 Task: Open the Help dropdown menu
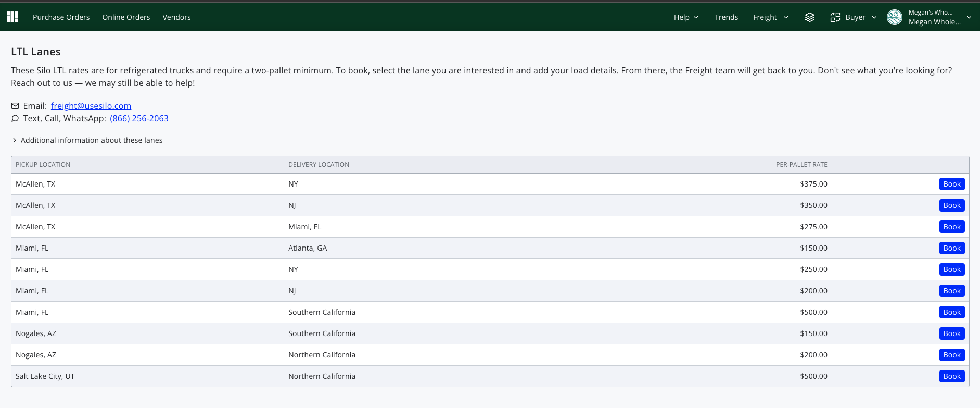point(686,17)
